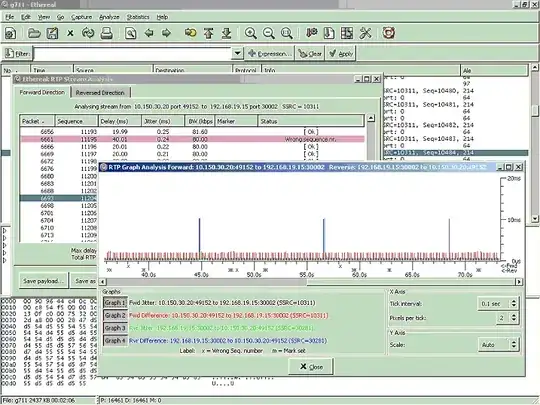Close the capture file with X toolbar icon

tap(70, 33)
